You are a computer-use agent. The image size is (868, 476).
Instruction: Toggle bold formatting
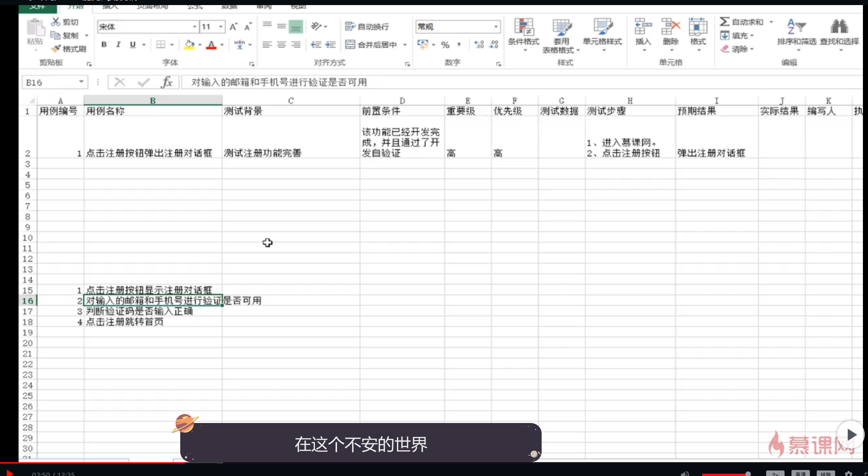pos(104,45)
